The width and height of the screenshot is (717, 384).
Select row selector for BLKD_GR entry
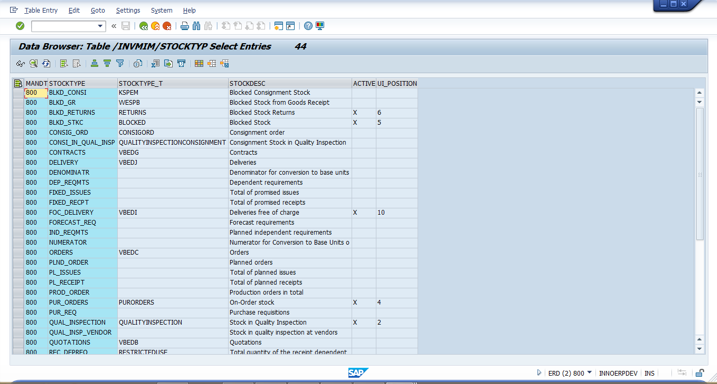click(18, 103)
